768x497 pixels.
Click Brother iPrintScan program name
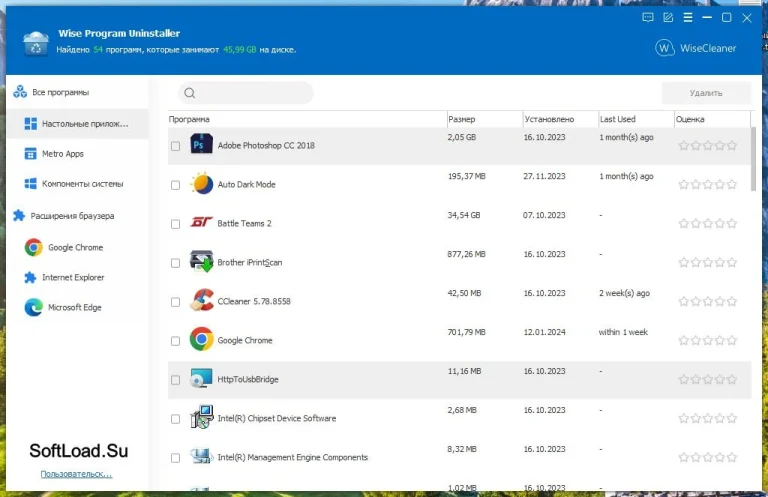(x=250, y=262)
